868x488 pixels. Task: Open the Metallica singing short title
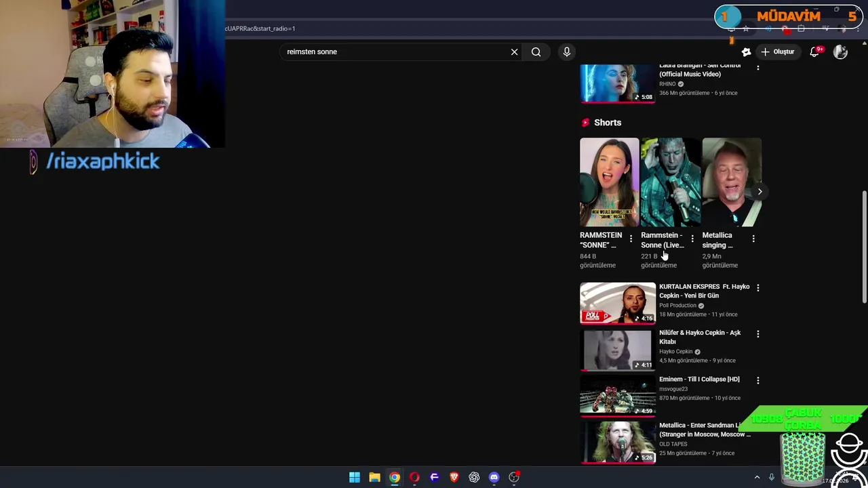click(x=717, y=240)
